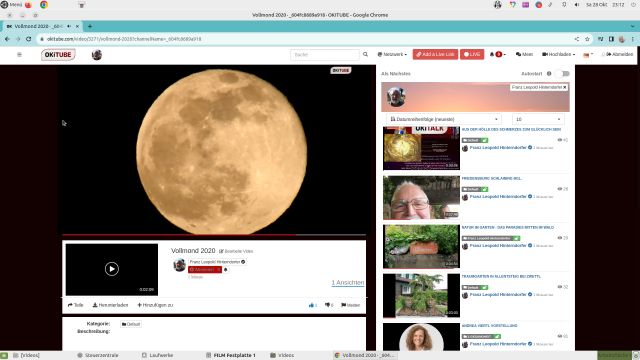Screen dimensions: 640x360
Task: Remove the Franz Leopold channel filter tag
Action: (x=564, y=87)
